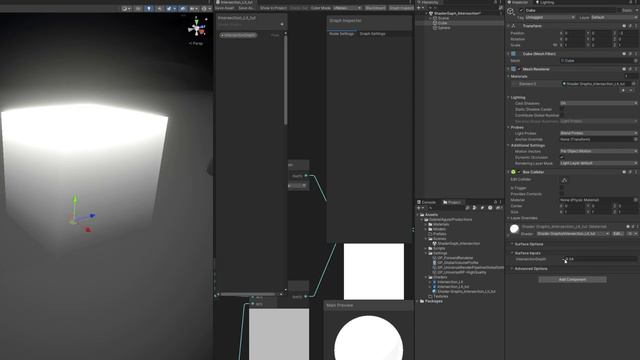Viewport: 640px width, 360px height.
Task: Open Anchor Override object picker
Action: (636, 139)
